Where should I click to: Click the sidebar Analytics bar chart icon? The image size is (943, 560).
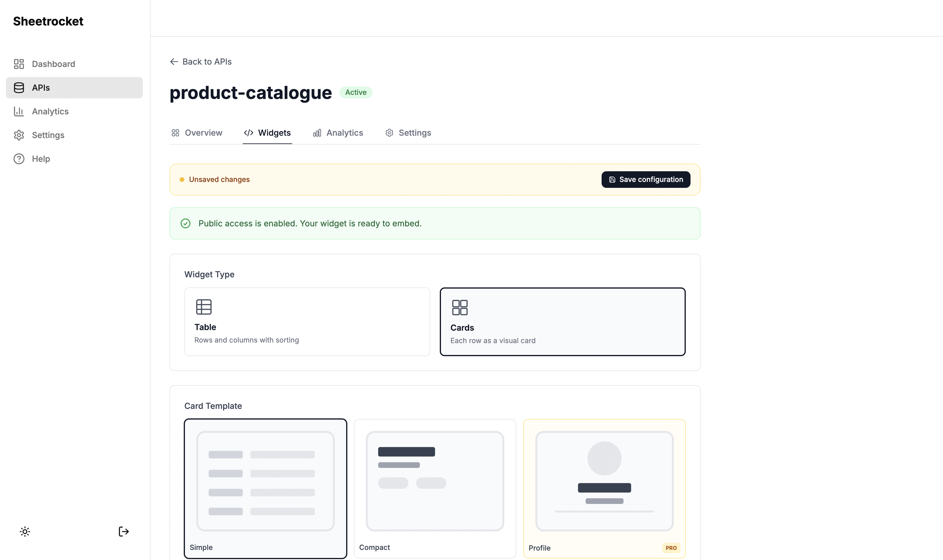coord(19,111)
